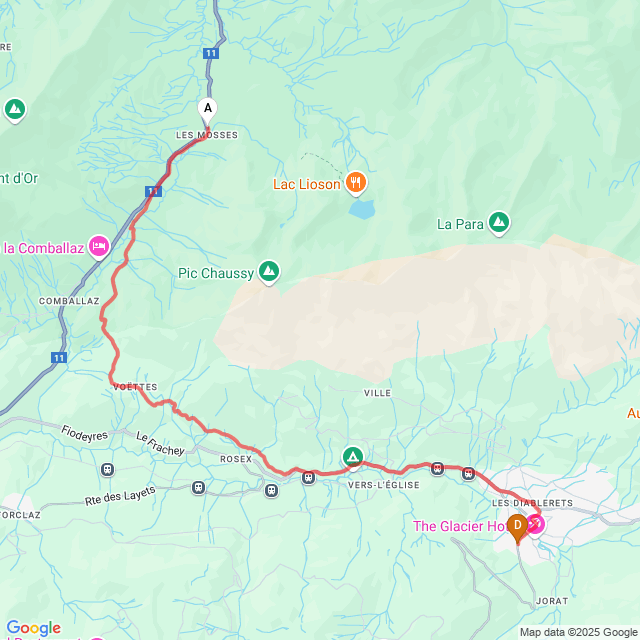640x640 pixels.
Task: Click the Map data ©2025 Google attribution
Action: [x=578, y=632]
